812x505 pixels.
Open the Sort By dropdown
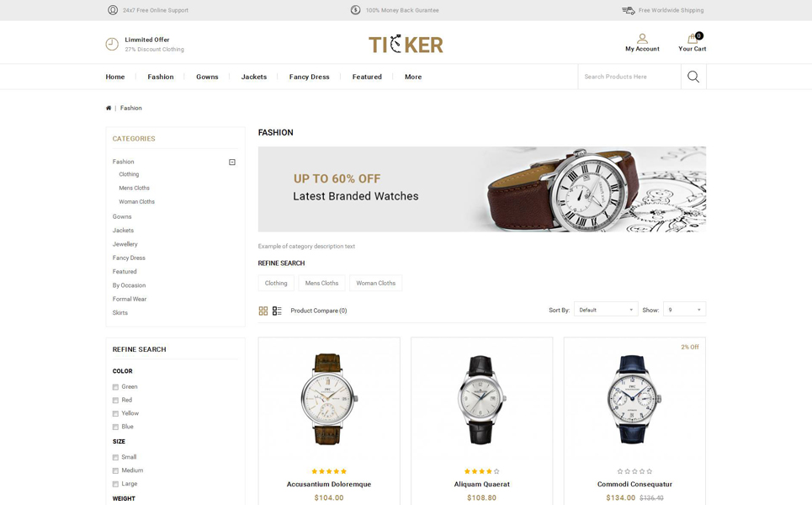[x=606, y=310]
